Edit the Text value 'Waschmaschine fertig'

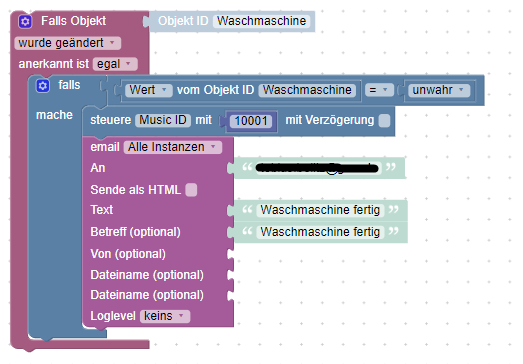pos(320,210)
